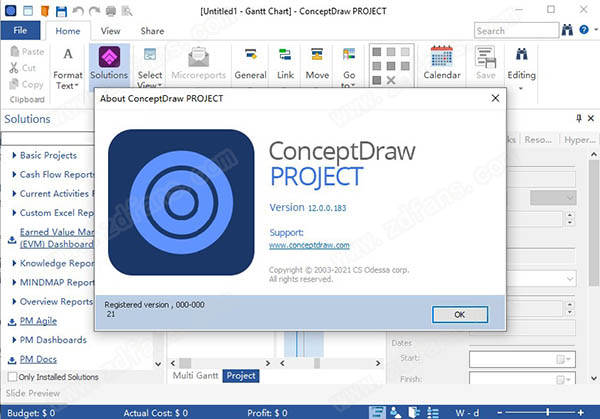Image resolution: width=600 pixels, height=419 pixels.
Task: Open the Start date dropdown
Action: (563, 359)
